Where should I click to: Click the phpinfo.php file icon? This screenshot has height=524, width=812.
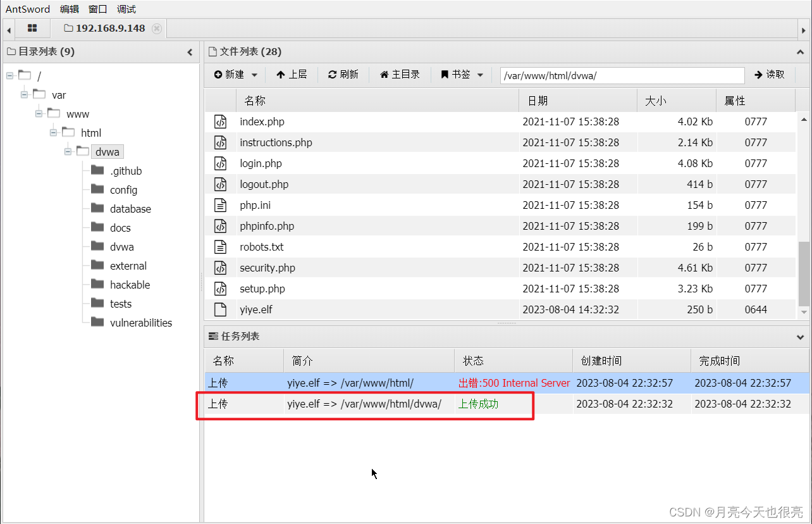pyautogui.click(x=220, y=226)
